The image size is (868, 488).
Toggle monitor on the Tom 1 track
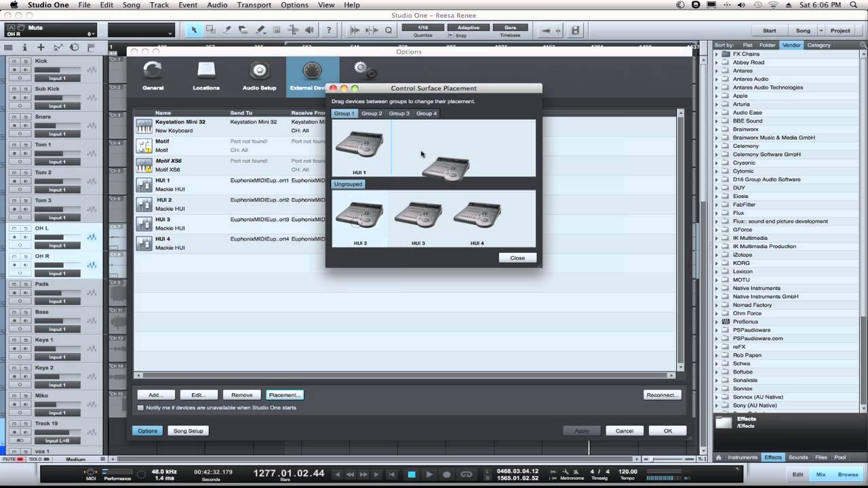point(25,152)
